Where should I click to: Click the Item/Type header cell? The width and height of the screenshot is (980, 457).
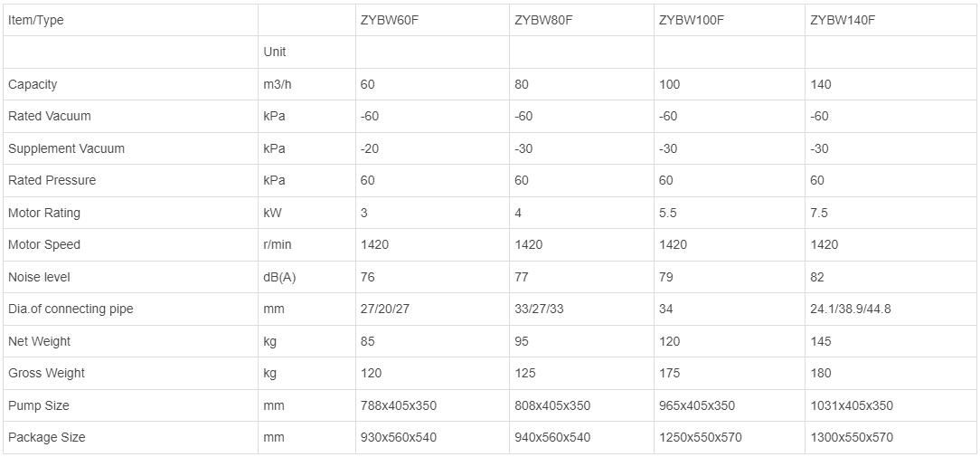click(x=36, y=20)
